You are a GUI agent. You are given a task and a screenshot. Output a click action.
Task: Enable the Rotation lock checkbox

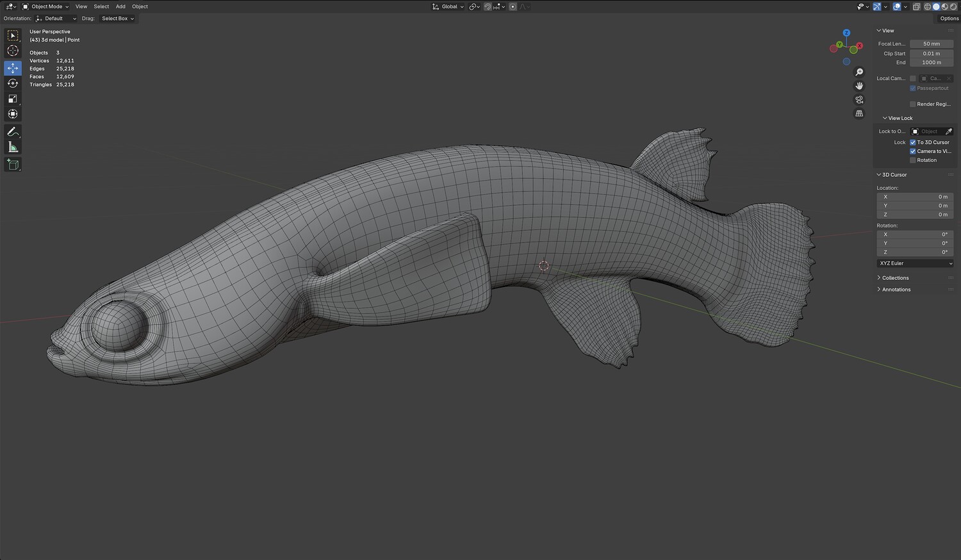pyautogui.click(x=913, y=160)
